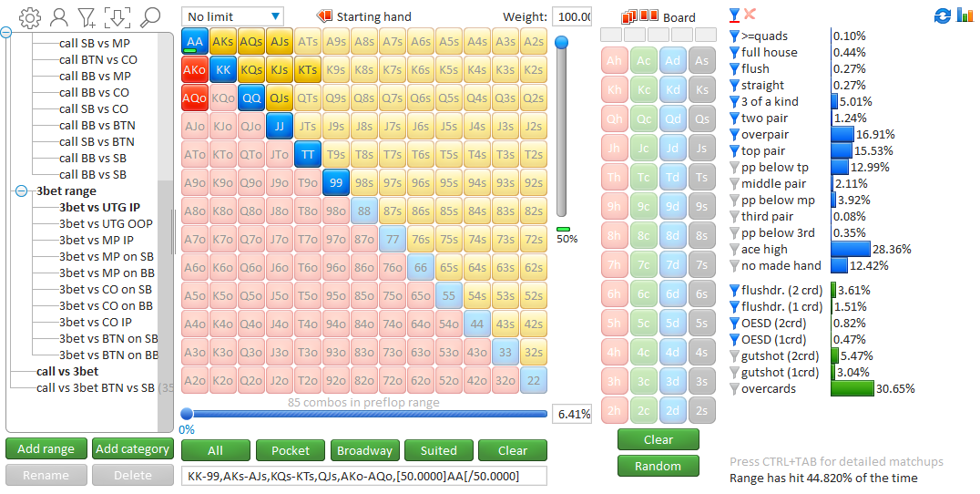Click the Suited button

439,450
